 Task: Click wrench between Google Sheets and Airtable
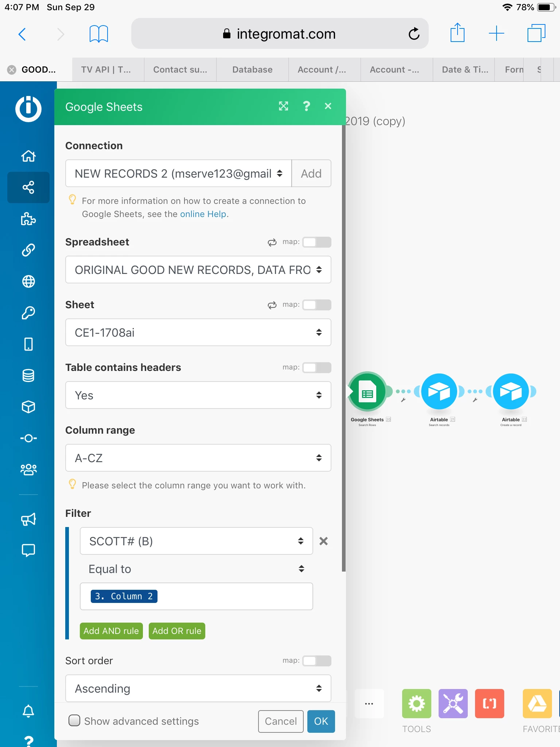403,400
